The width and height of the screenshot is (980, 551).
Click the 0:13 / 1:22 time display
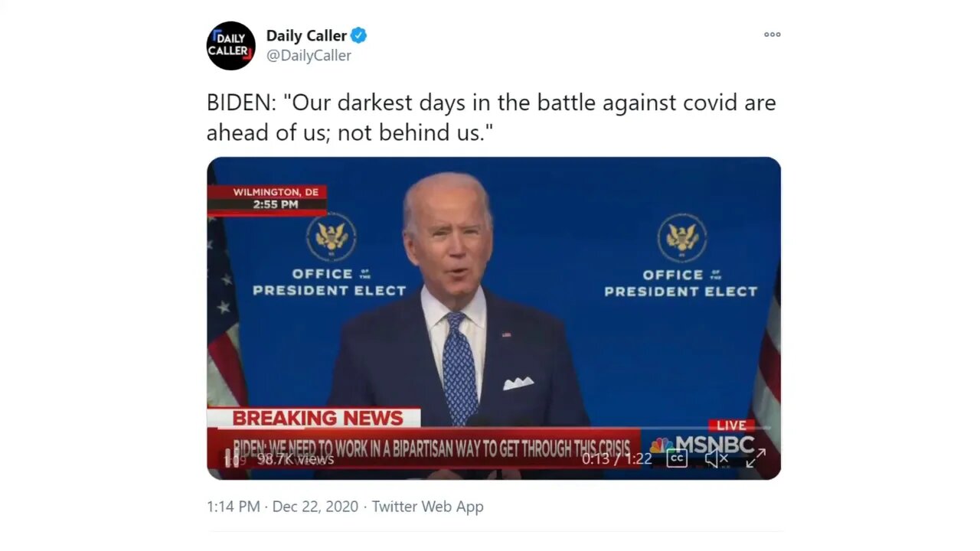[617, 458]
